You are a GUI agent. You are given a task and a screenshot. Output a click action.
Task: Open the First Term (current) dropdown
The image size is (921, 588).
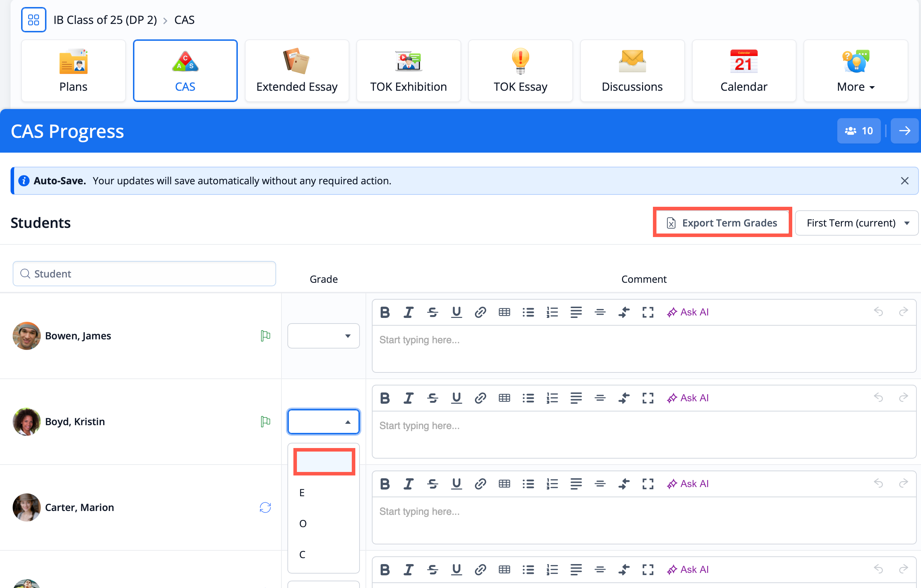(856, 223)
